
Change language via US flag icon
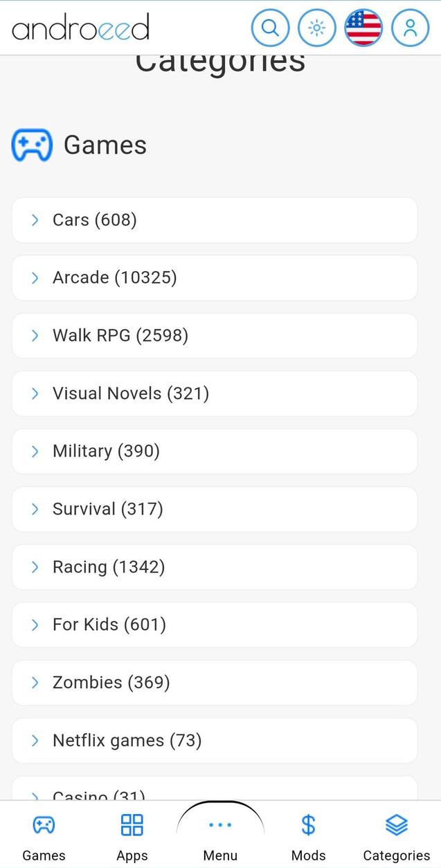(363, 28)
